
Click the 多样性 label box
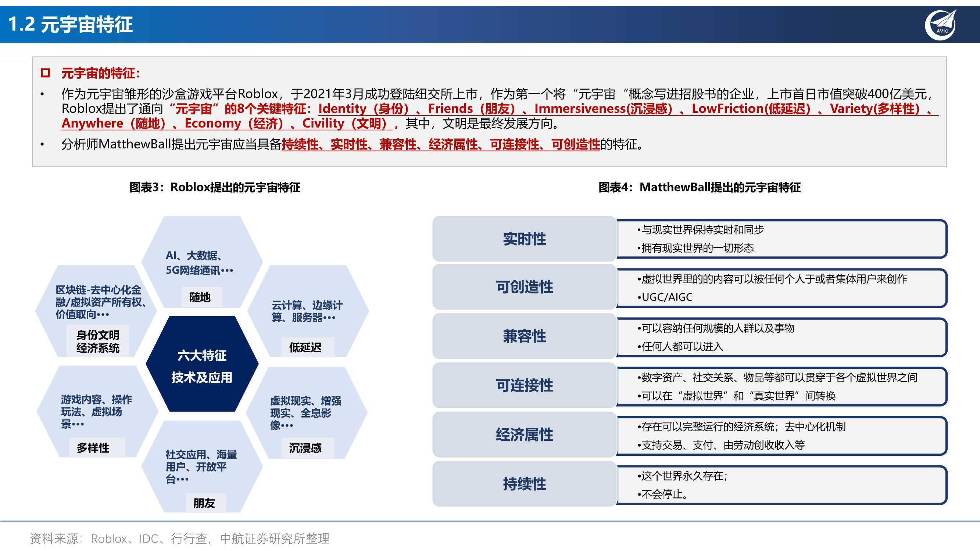pos(97,447)
